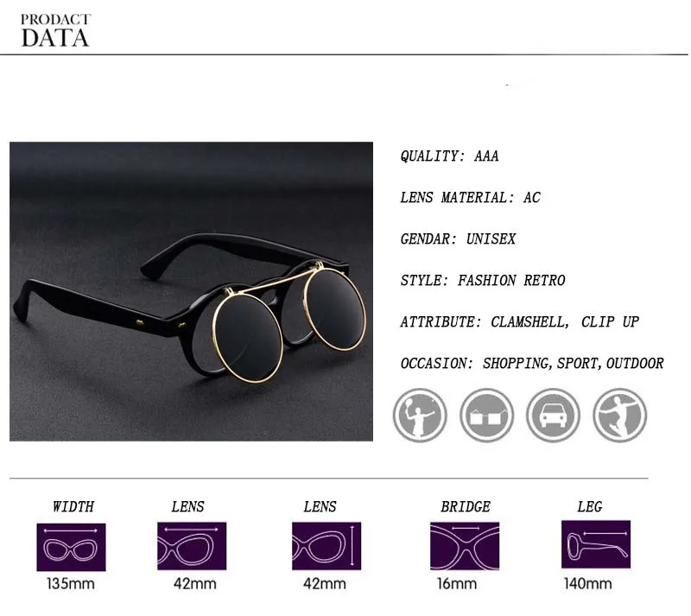Viewport: 691px width, 616px height.
Task: Click the 140mm leg value
Action: pyautogui.click(x=588, y=584)
